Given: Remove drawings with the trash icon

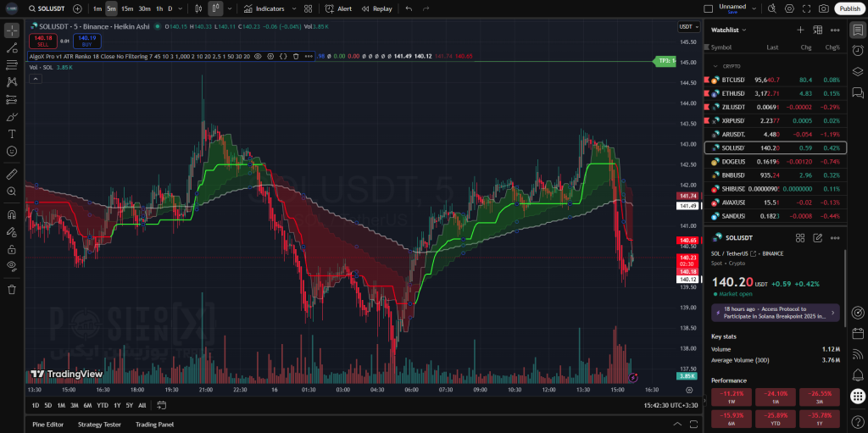Looking at the screenshot, I should point(11,289).
